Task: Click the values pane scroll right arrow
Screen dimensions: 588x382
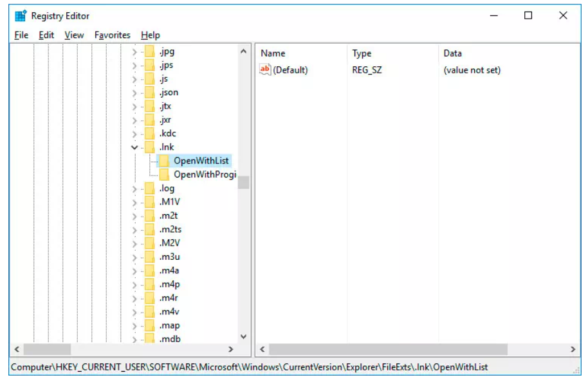Action: (x=573, y=349)
